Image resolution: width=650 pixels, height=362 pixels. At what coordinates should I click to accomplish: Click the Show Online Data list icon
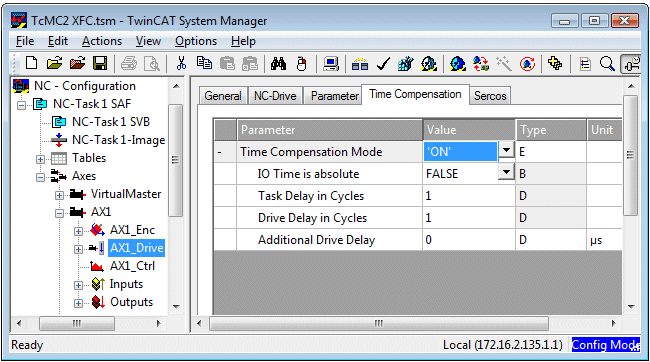click(x=585, y=63)
